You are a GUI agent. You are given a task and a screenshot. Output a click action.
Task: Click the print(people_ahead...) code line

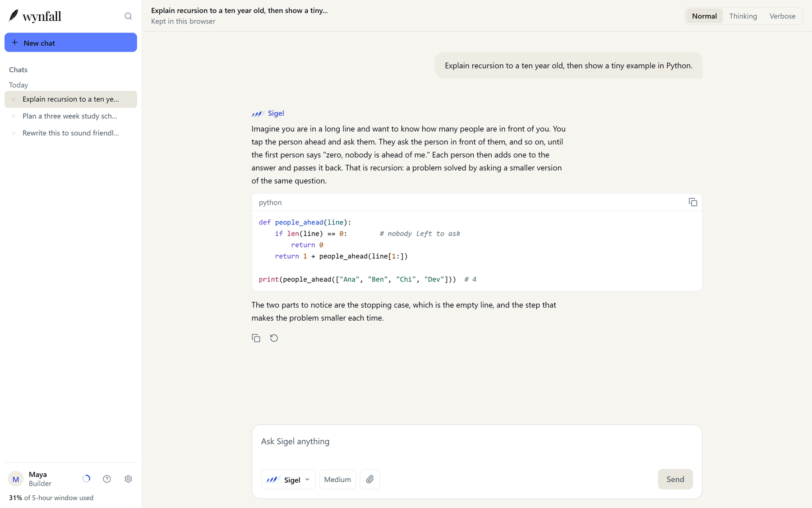point(367,280)
